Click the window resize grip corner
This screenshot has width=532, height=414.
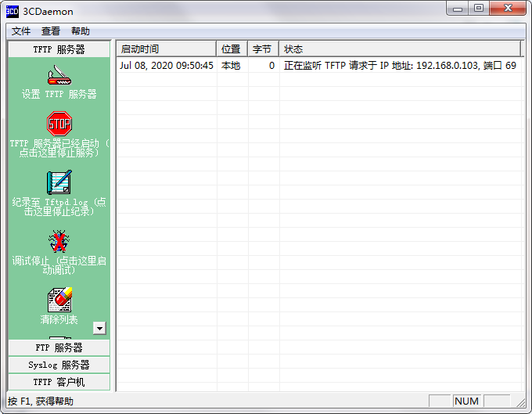click(x=521, y=402)
